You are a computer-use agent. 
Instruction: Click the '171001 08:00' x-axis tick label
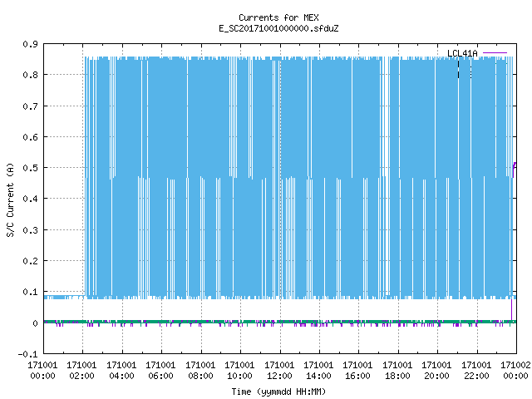tap(200, 371)
